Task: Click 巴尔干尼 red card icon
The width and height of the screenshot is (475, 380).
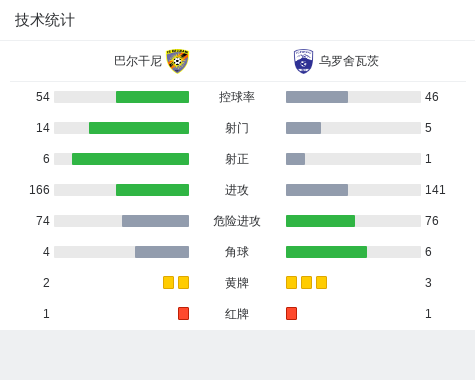Action: (183, 313)
